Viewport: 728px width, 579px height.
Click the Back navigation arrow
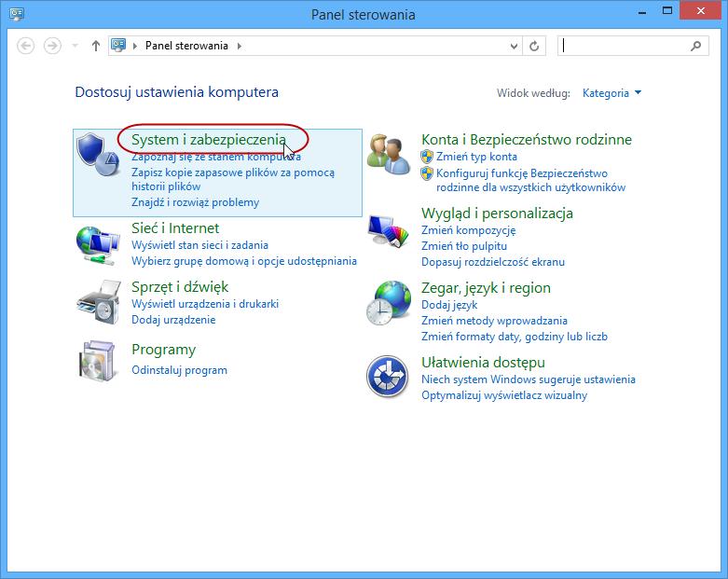pos(25,46)
